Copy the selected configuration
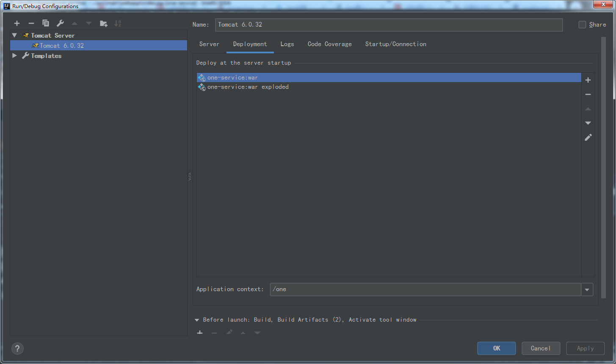The width and height of the screenshot is (616, 364). [46, 23]
